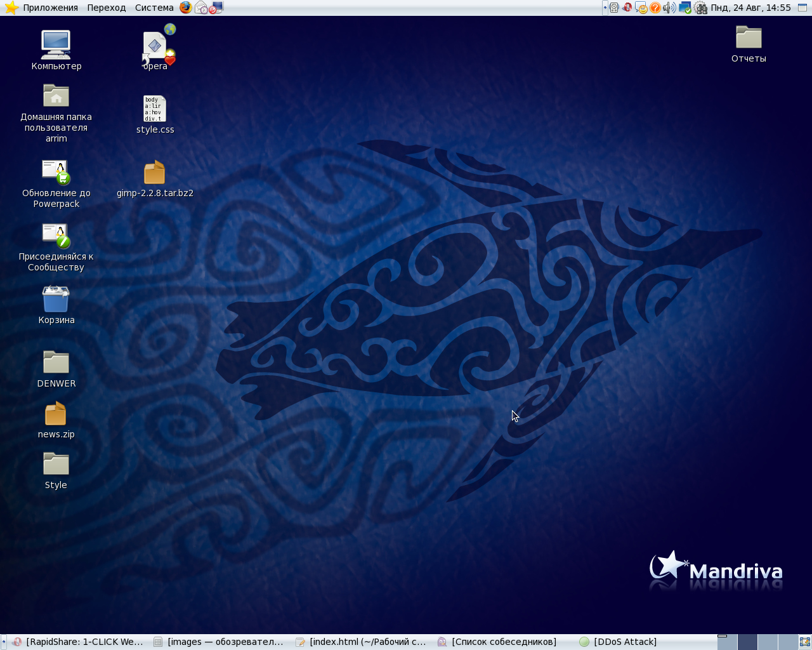Select the gimp-2.2.8.tar.bz2 archive

[154, 173]
